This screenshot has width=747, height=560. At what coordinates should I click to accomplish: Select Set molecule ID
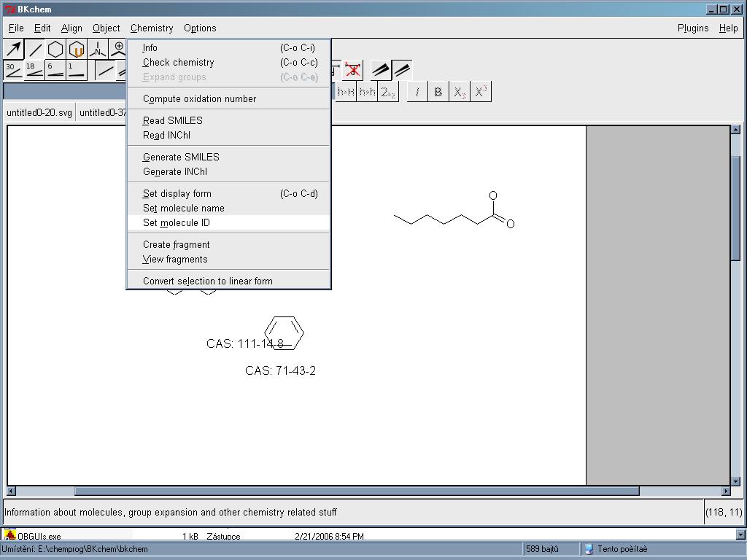pos(228,223)
